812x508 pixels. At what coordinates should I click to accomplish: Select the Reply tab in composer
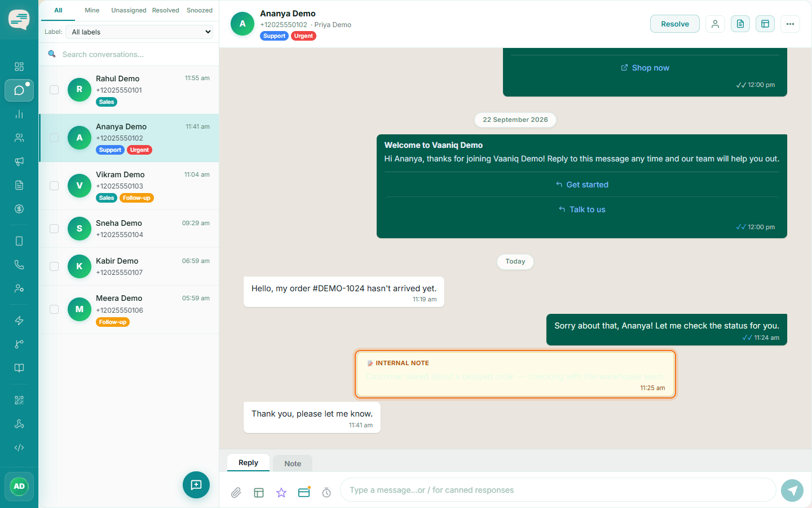(248, 462)
